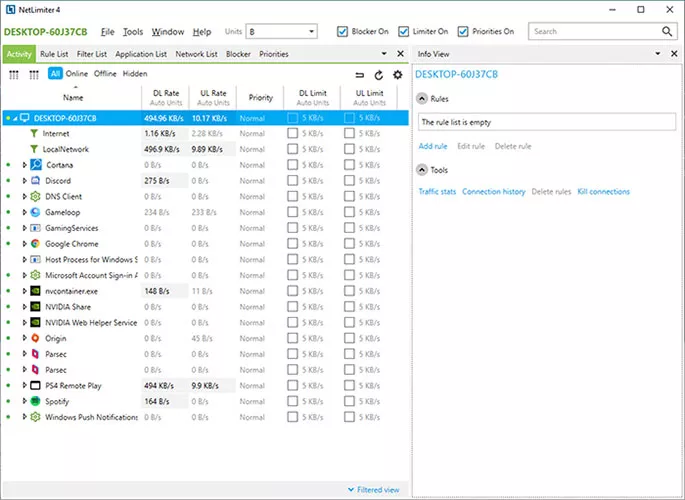Show Hidden applications filter
Image resolution: width=685 pixels, height=500 pixels.
135,74
